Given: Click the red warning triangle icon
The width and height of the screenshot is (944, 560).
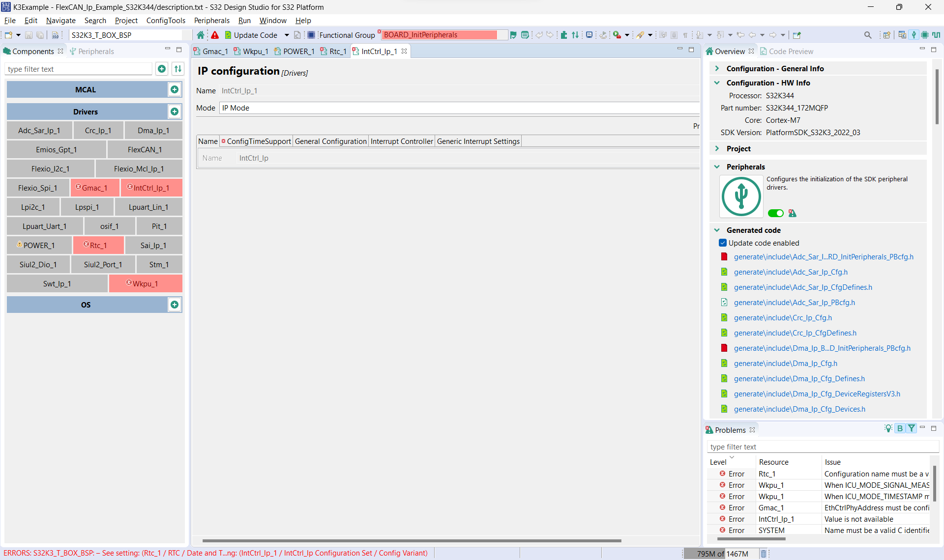Looking at the screenshot, I should pos(215,35).
